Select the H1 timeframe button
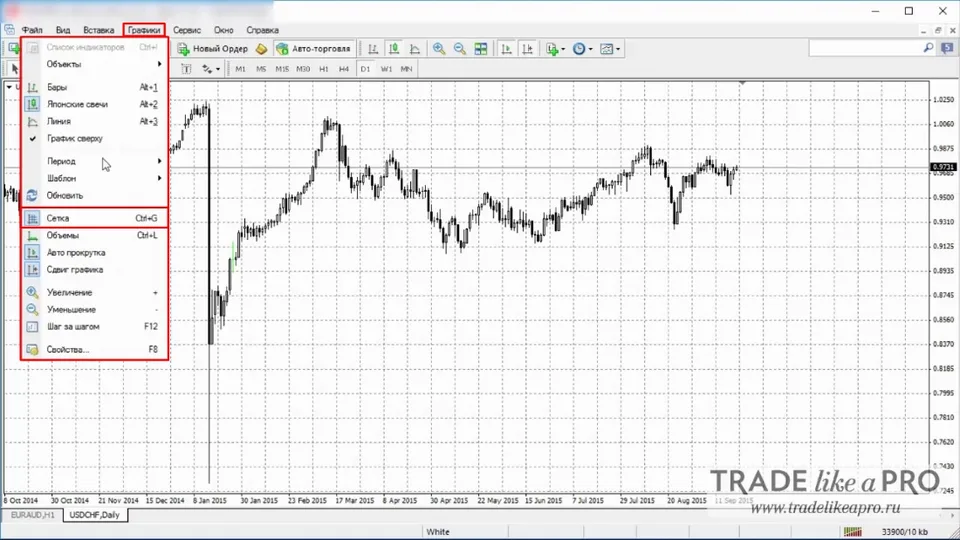960x540 pixels. pos(324,69)
